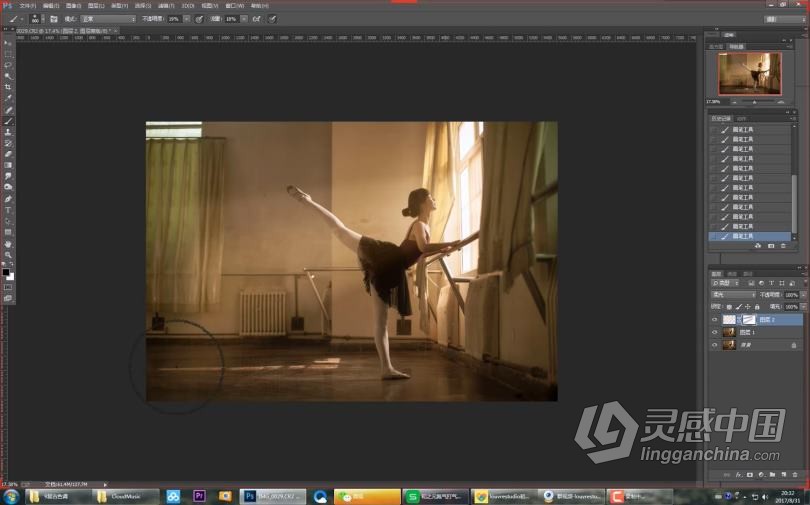Viewport: 810px width, 505px height.
Task: Select the Path Selection tool
Action: coord(8,221)
